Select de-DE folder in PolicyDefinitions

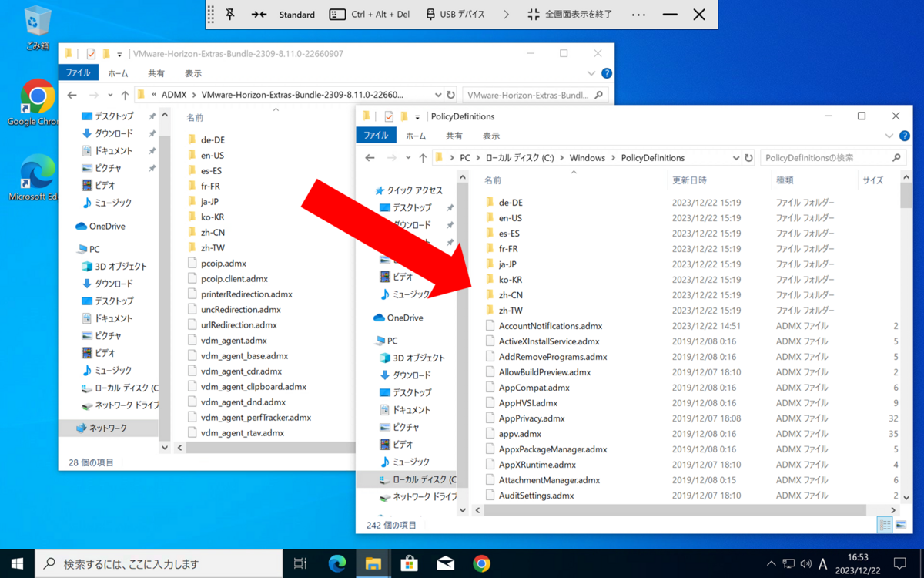point(511,203)
